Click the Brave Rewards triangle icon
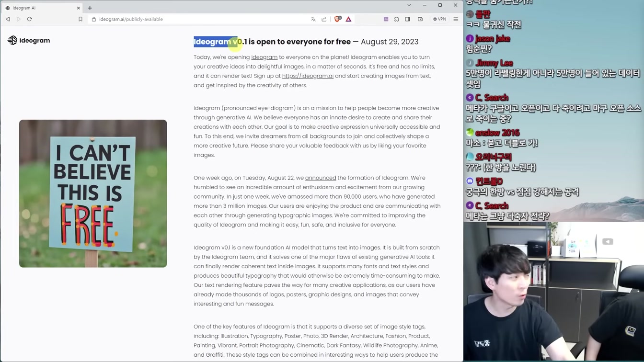 click(x=348, y=19)
